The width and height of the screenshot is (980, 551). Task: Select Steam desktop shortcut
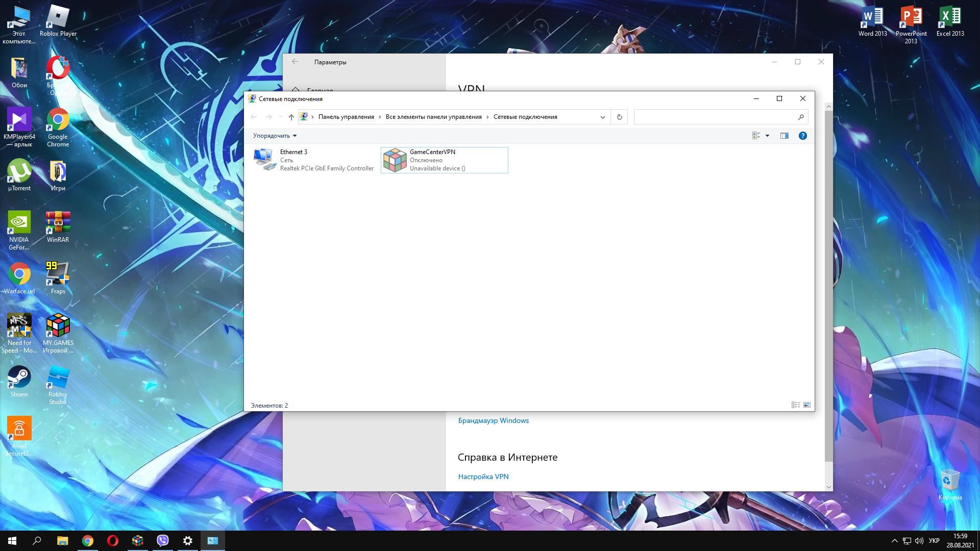19,382
